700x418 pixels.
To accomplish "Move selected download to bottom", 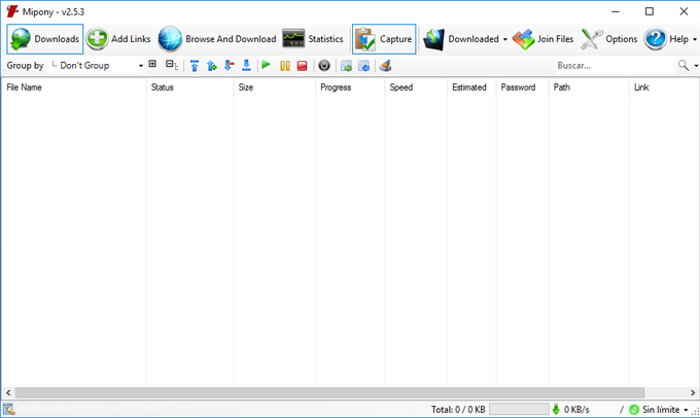I will 246,66.
